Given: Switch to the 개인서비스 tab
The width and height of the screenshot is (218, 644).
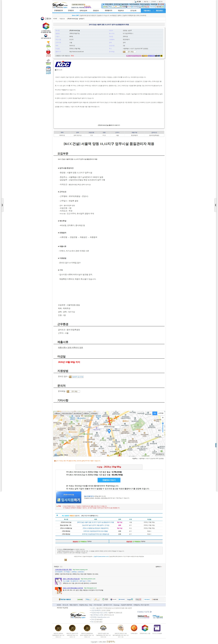Looking at the screenshot, I should click(x=159, y=11).
